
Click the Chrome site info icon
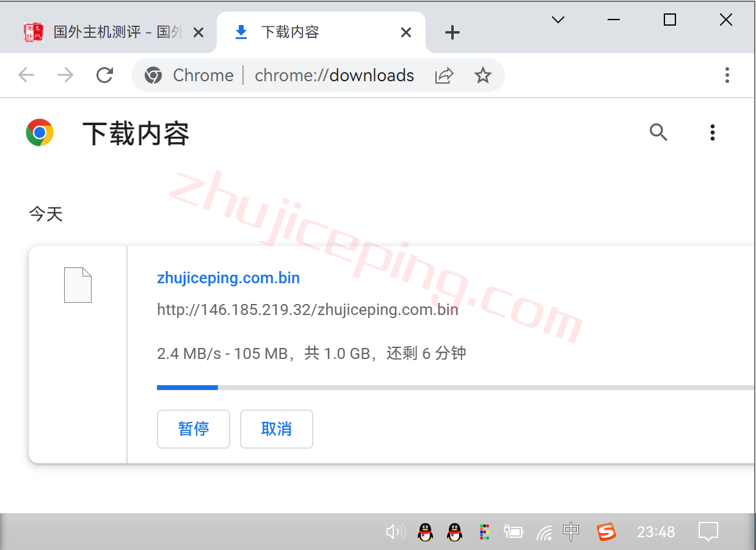pyautogui.click(x=153, y=75)
